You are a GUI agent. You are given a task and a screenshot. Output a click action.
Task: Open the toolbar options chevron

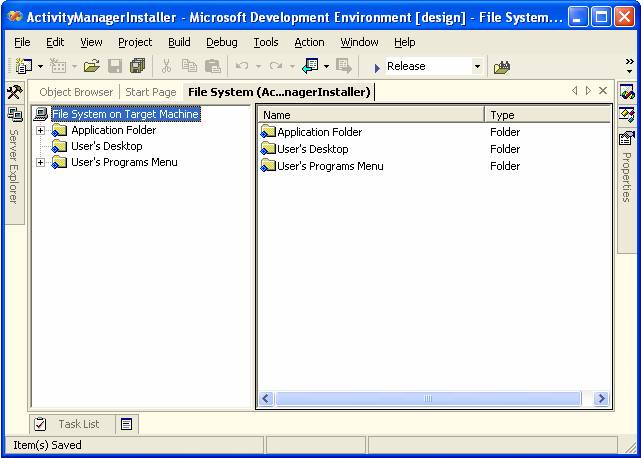pos(630,66)
